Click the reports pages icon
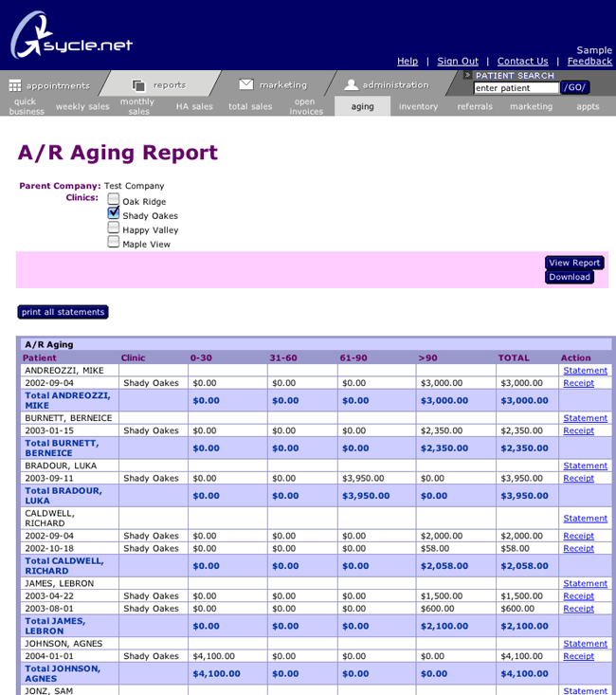The height and width of the screenshot is (695, 616). click(x=138, y=85)
